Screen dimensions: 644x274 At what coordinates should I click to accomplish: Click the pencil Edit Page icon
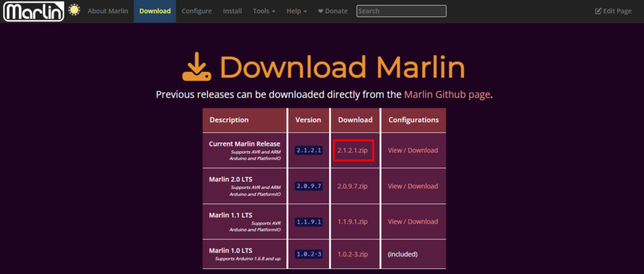[598, 11]
